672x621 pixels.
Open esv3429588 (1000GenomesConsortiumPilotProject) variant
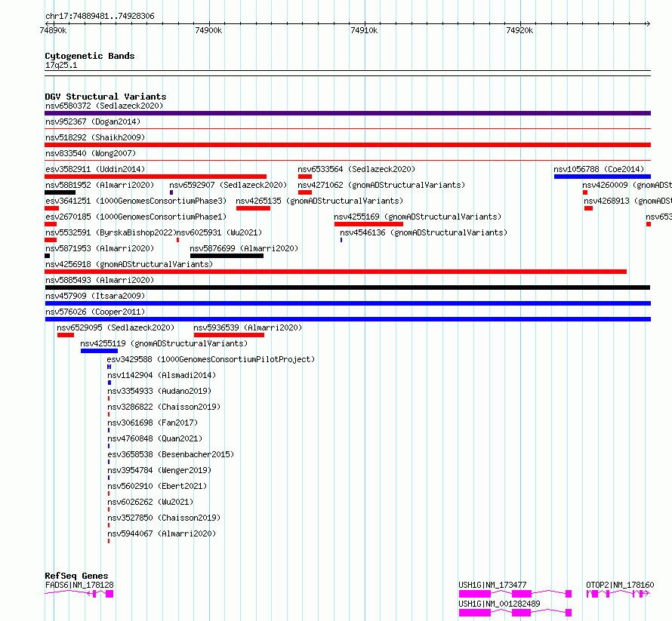point(211,359)
